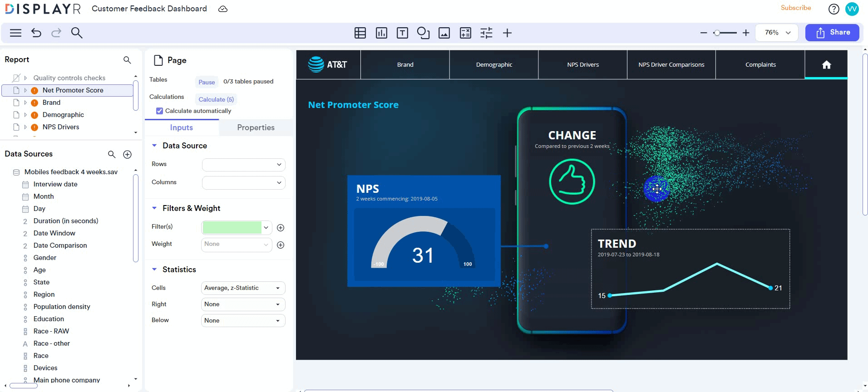Viewport: 868px width, 392px height.
Task: Add a weight with plus icon
Action: (x=281, y=245)
